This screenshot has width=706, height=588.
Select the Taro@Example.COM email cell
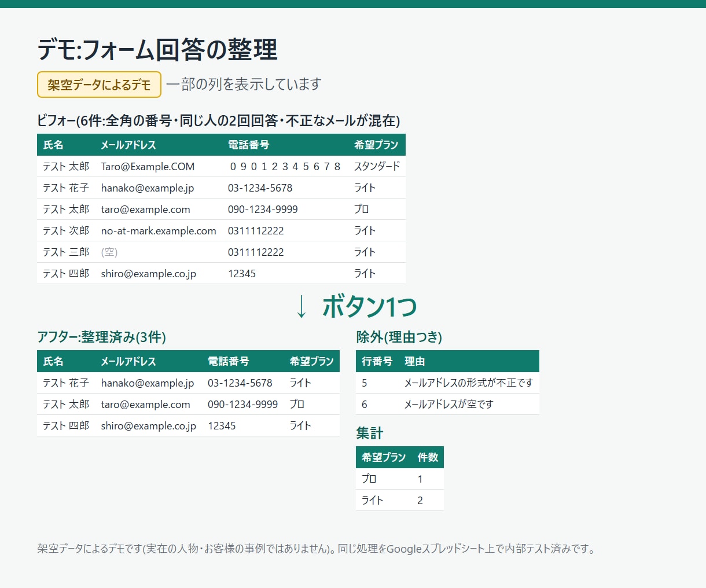[x=148, y=166]
